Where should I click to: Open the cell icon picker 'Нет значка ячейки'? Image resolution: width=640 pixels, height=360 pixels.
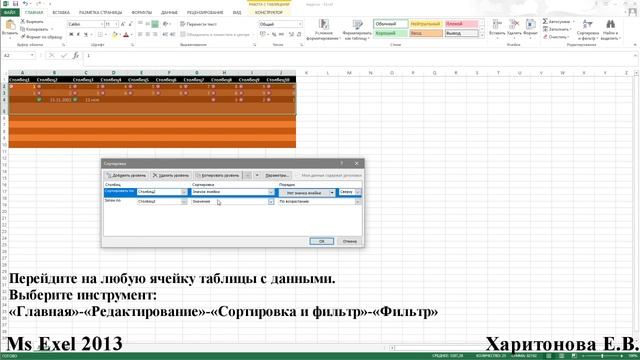point(307,193)
